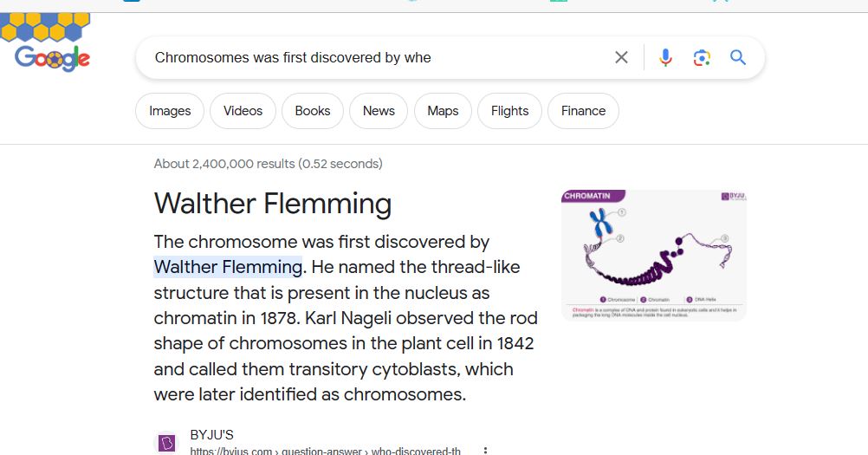Select the Books filter chip
Viewport: 868px width, 455px height.
[312, 111]
